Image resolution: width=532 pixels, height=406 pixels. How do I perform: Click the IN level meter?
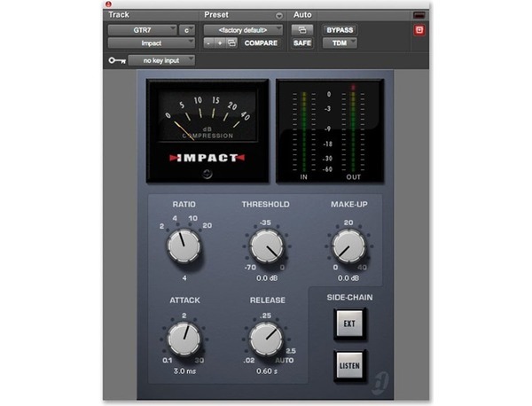(303, 132)
